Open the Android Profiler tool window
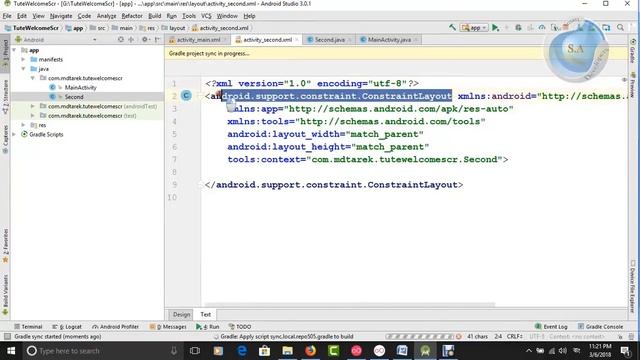640x360 pixels. pos(116,327)
